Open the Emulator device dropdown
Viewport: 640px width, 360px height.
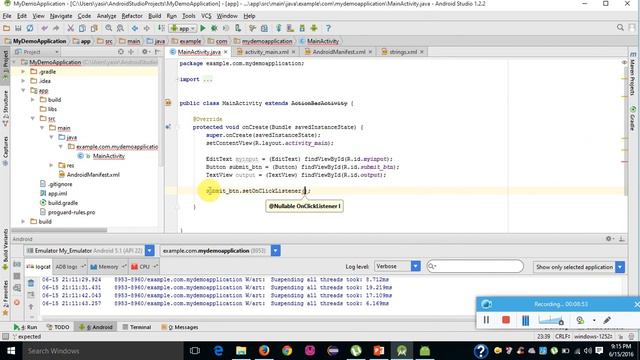click(149, 251)
